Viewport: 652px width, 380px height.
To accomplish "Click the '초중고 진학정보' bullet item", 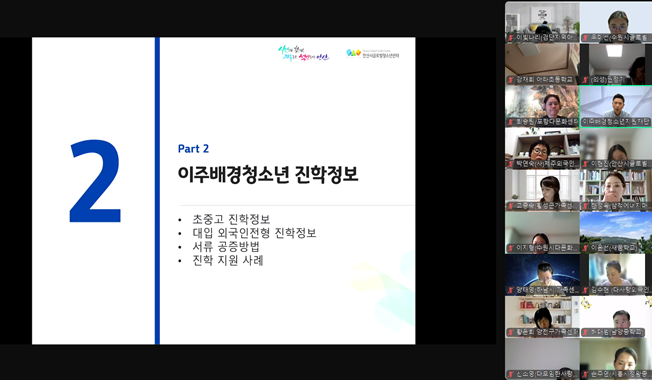I will pos(231,219).
